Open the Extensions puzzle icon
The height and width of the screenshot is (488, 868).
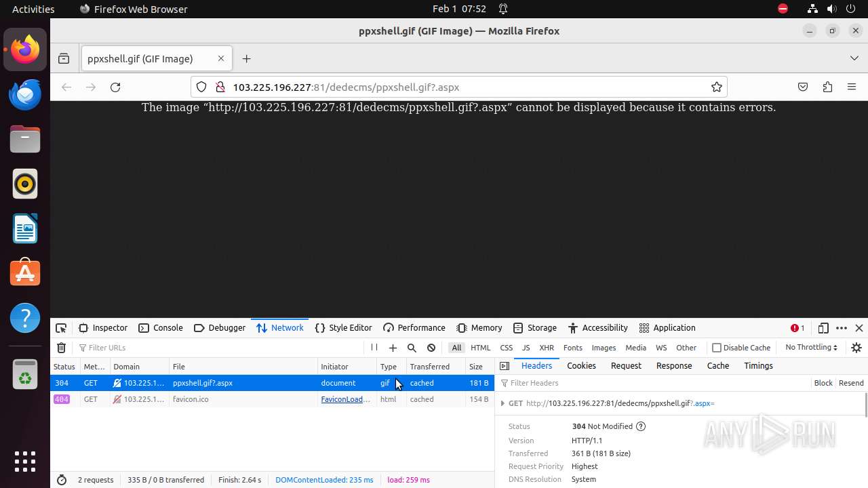827,87
